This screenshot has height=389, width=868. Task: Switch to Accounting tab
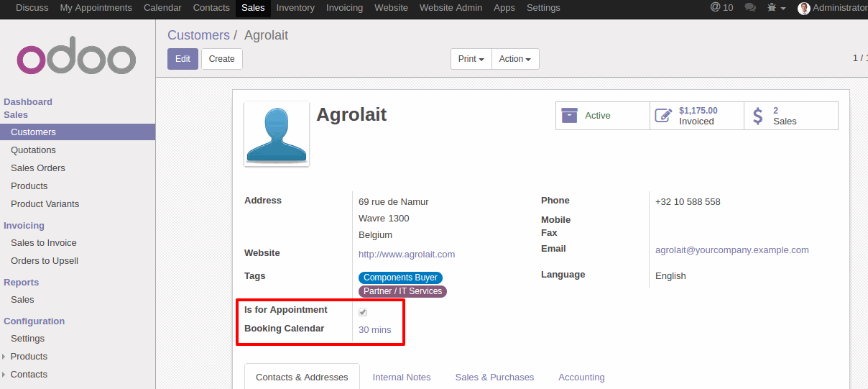click(581, 377)
